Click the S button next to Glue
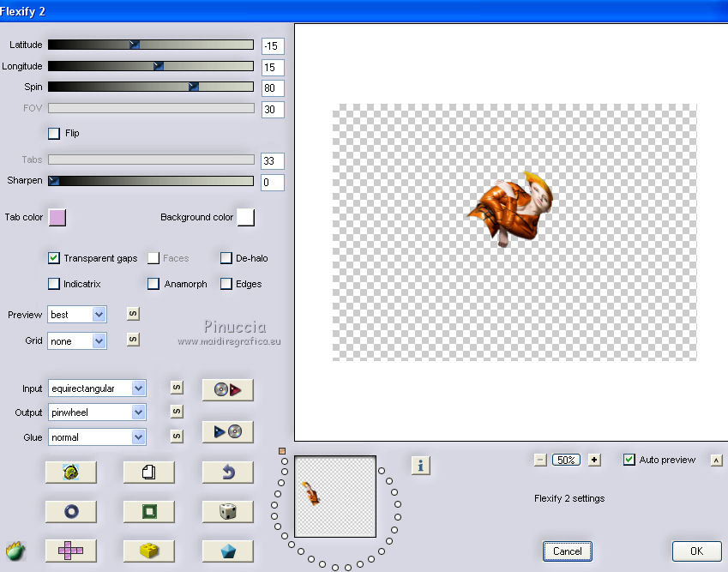 [x=177, y=436]
